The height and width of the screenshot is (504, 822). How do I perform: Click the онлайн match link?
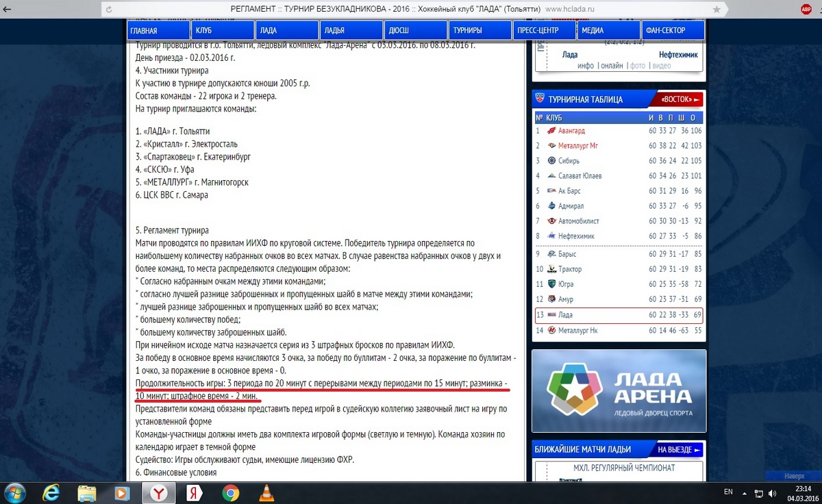tap(612, 66)
